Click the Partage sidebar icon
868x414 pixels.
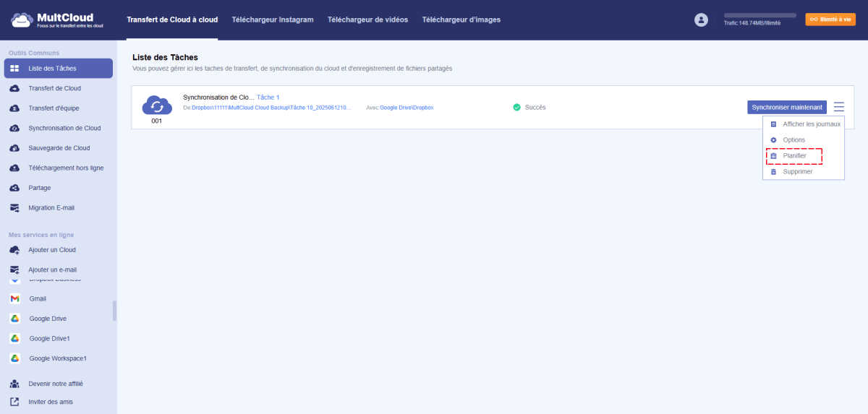click(14, 188)
